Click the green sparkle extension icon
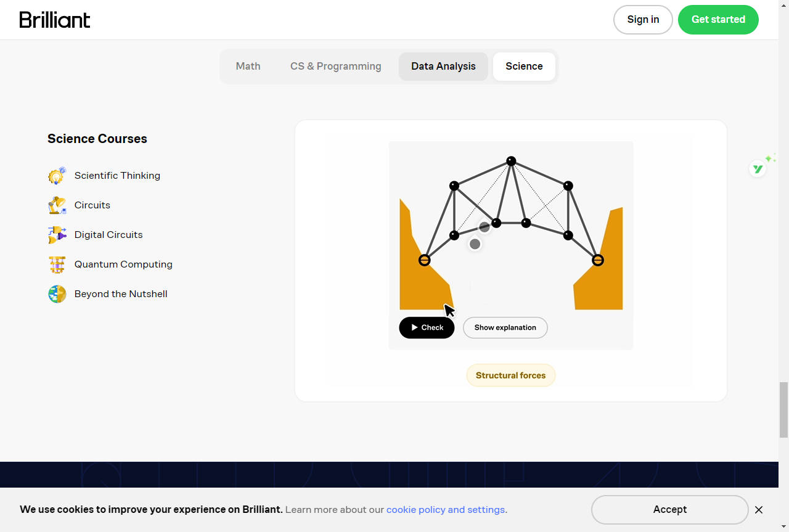This screenshot has width=789, height=532. tap(758, 168)
